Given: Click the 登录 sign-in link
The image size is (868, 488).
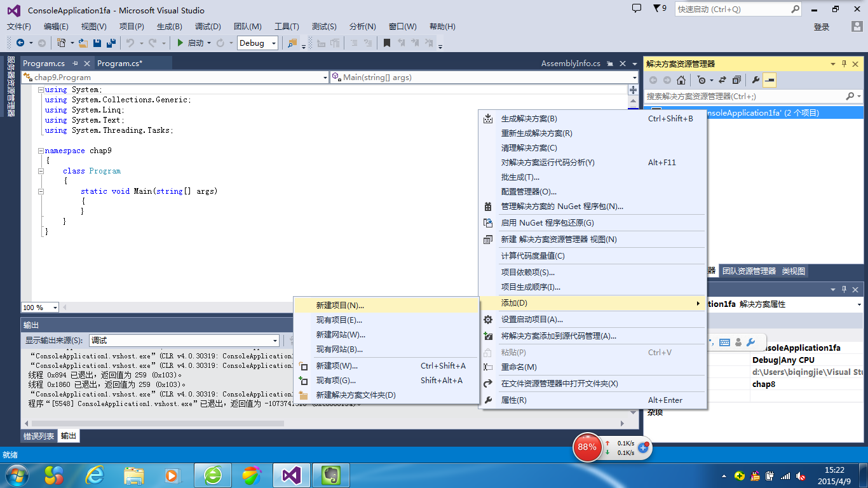Looking at the screenshot, I should [822, 27].
